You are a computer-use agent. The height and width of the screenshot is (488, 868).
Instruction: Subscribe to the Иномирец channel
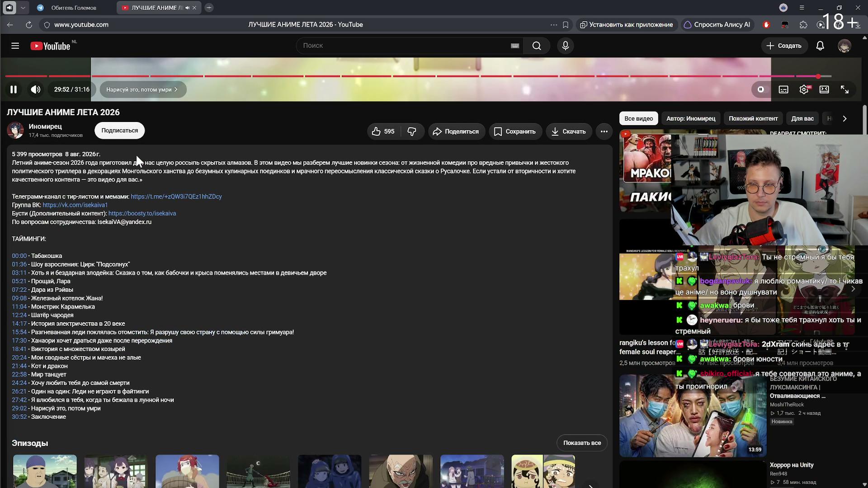click(x=119, y=131)
